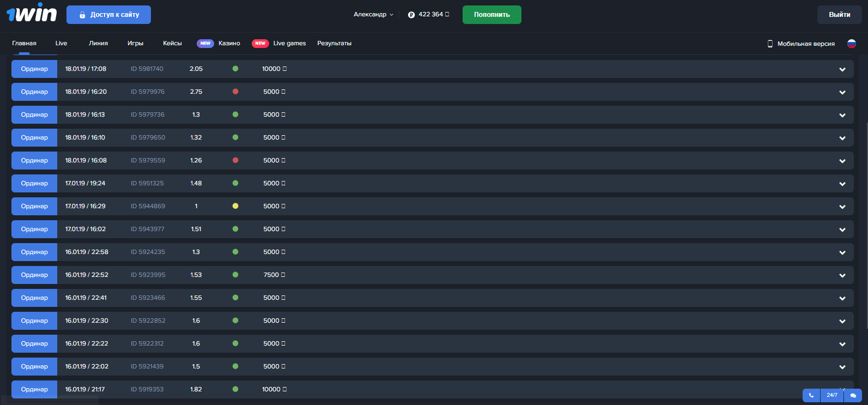This screenshot has height=405, width=868.
Task: Open the Кейсы tab
Action: click(172, 43)
